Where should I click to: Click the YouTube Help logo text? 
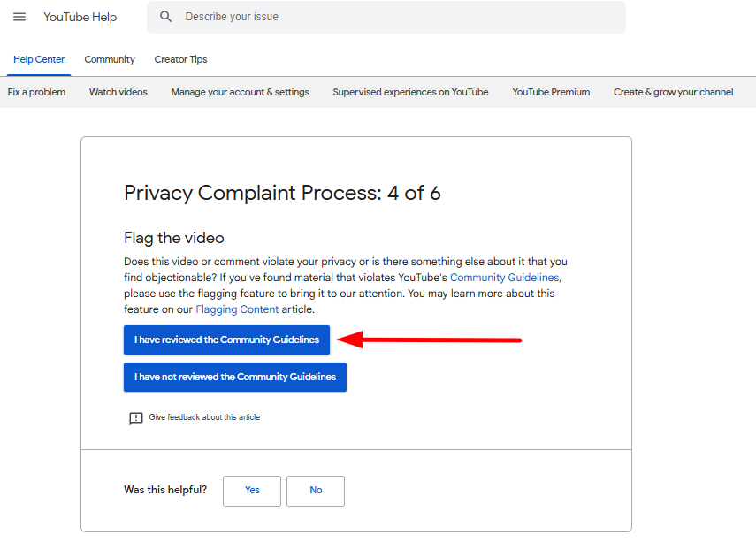click(80, 17)
